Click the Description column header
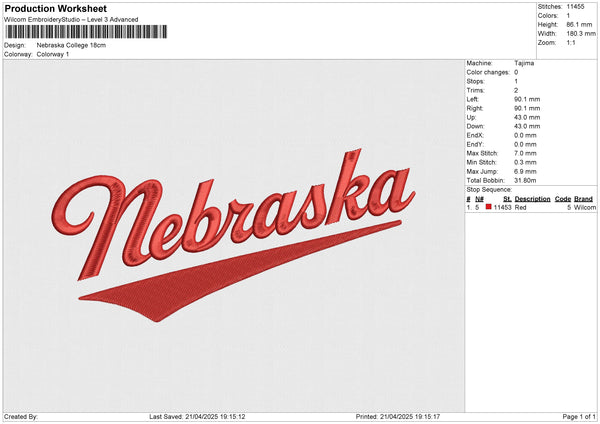 532,199
